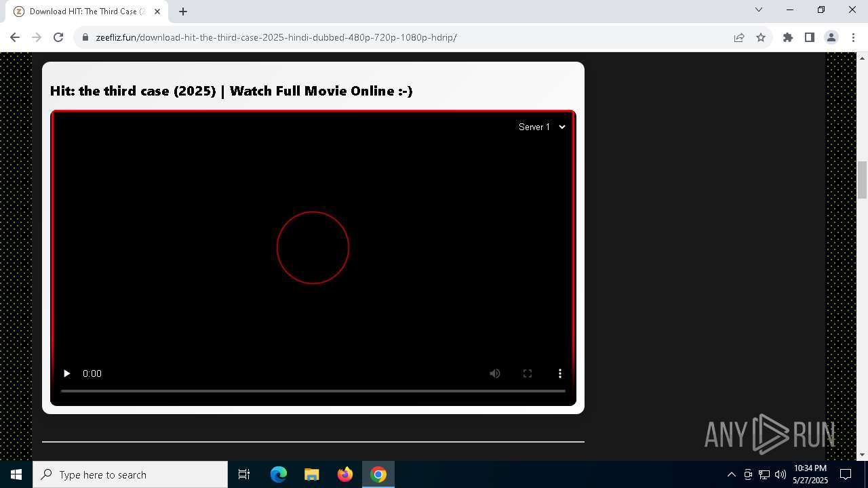The height and width of the screenshot is (488, 868).
Task: Show hidden system tray icons
Action: [x=732, y=474]
